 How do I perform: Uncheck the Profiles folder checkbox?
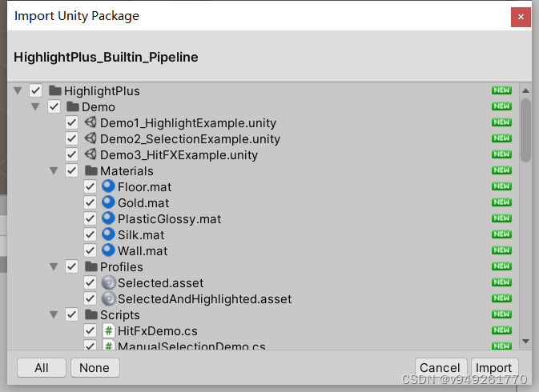(x=71, y=266)
